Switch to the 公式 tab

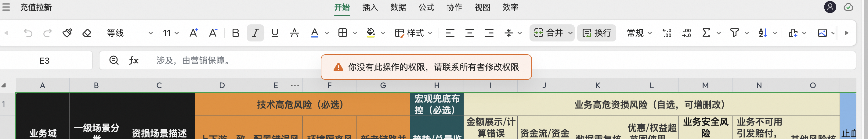click(x=426, y=7)
